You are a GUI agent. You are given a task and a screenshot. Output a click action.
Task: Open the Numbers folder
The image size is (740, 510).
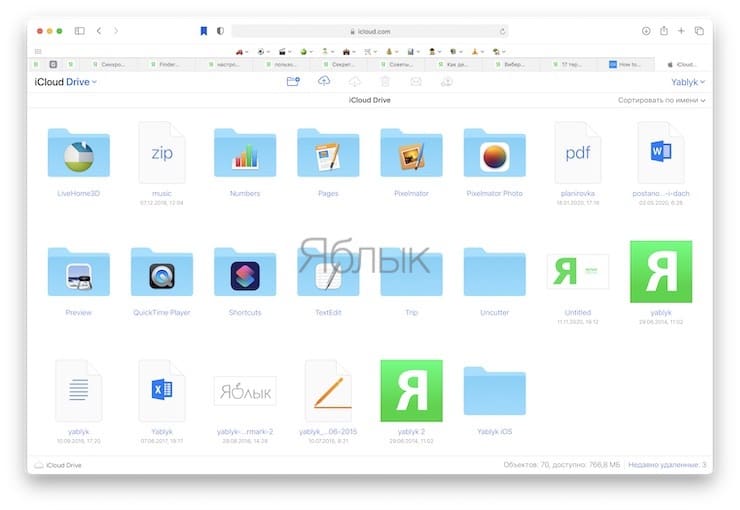click(x=245, y=152)
